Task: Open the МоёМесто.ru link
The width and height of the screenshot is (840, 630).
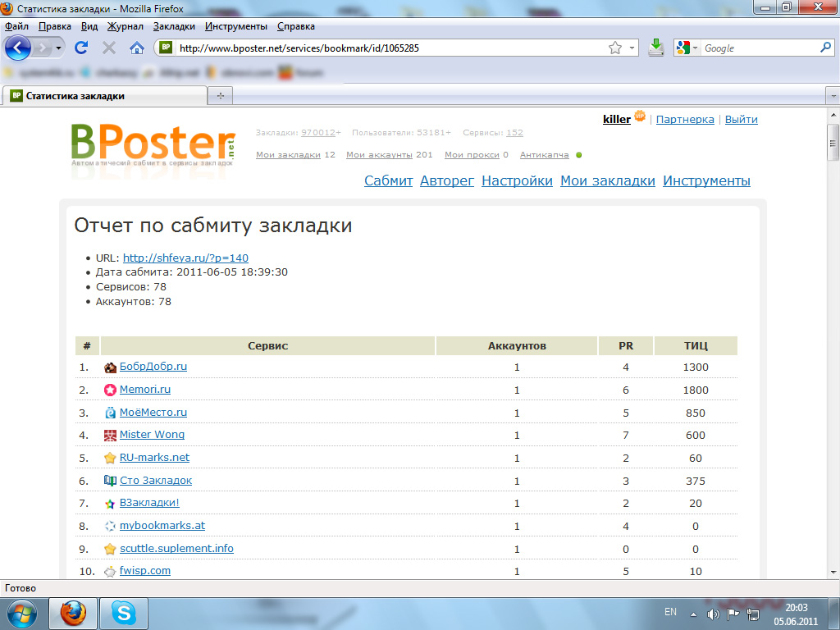Action: click(x=153, y=412)
